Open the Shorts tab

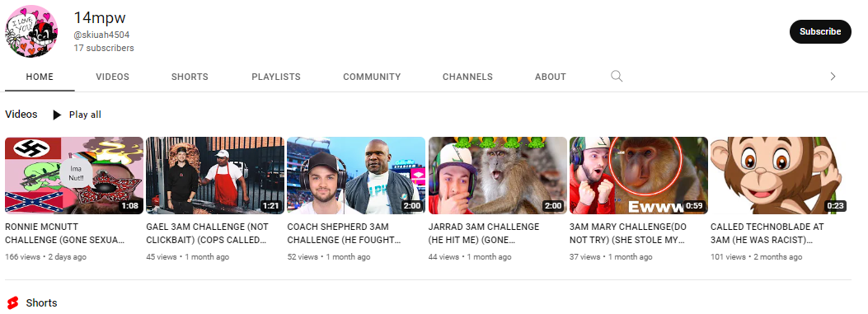(x=190, y=77)
